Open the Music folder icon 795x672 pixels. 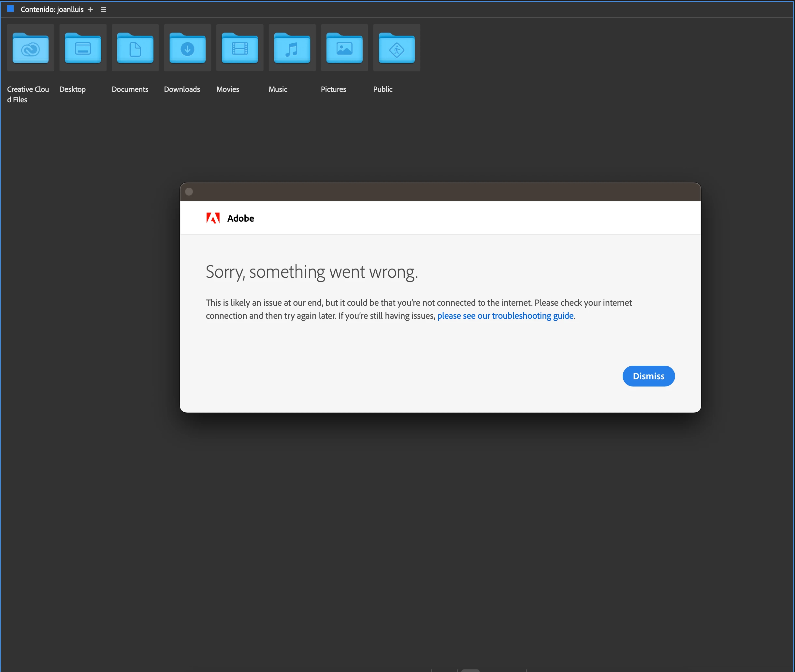pos(292,48)
